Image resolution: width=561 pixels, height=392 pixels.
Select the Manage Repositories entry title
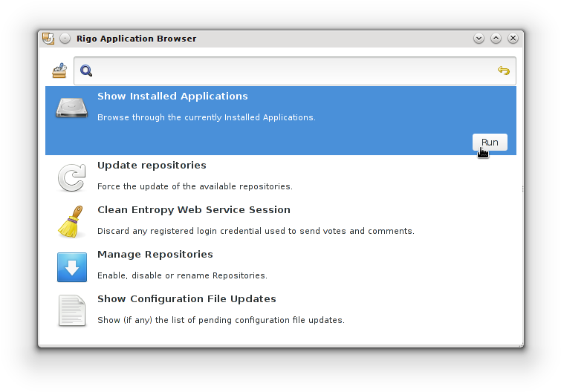click(155, 254)
